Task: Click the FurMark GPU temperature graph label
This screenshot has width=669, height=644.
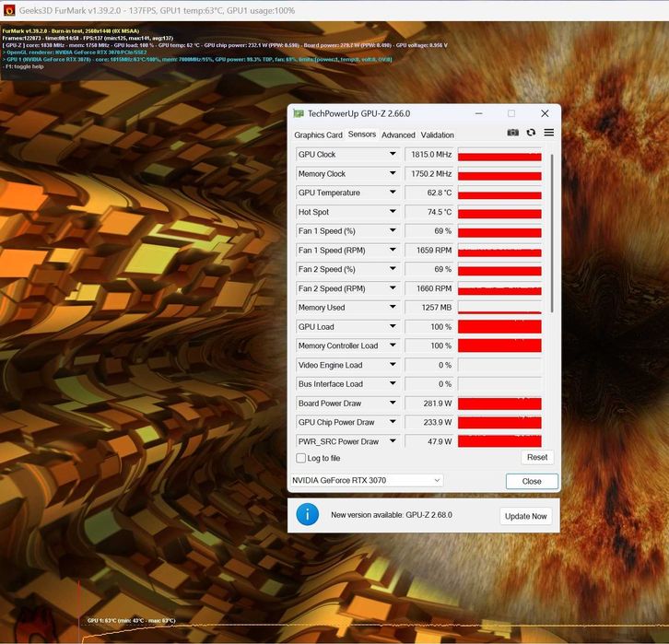Action: pyautogui.click(x=131, y=621)
